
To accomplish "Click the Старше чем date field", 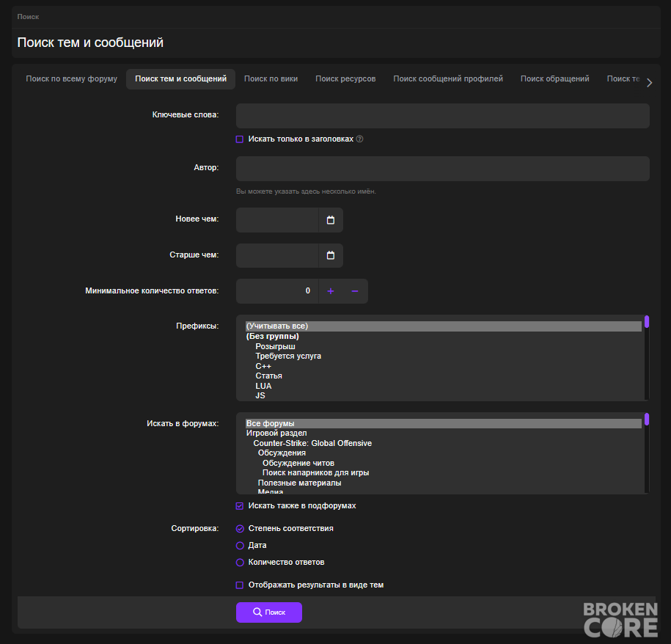I will 277,255.
